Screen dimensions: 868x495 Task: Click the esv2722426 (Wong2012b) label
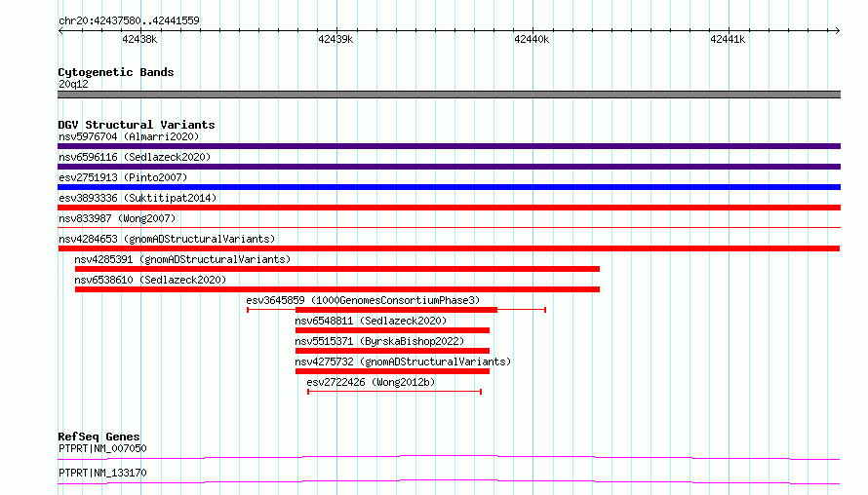371,382
